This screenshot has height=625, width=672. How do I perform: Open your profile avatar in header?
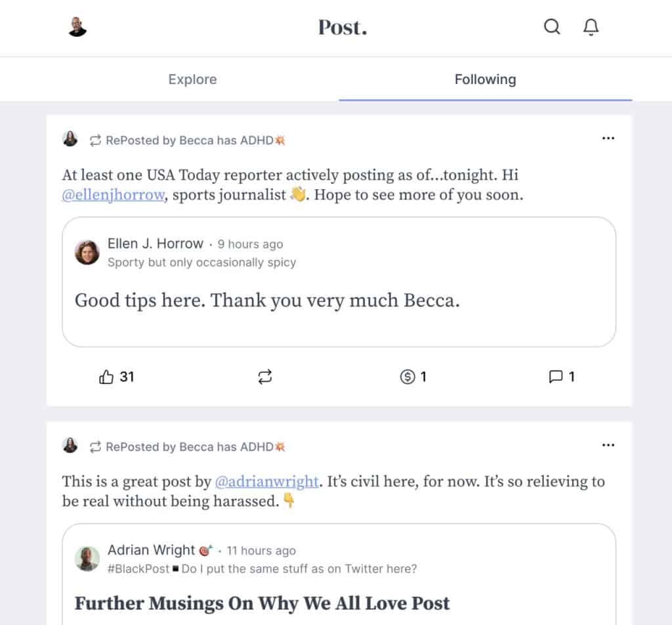click(x=77, y=27)
